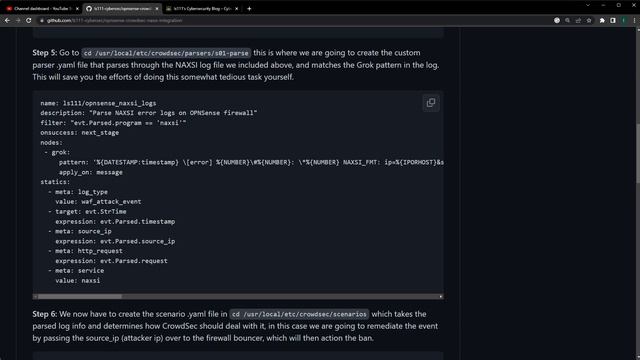Click the 'meta: service' line
Image resolution: width=640 pixels, height=360 pixels.
76,271
